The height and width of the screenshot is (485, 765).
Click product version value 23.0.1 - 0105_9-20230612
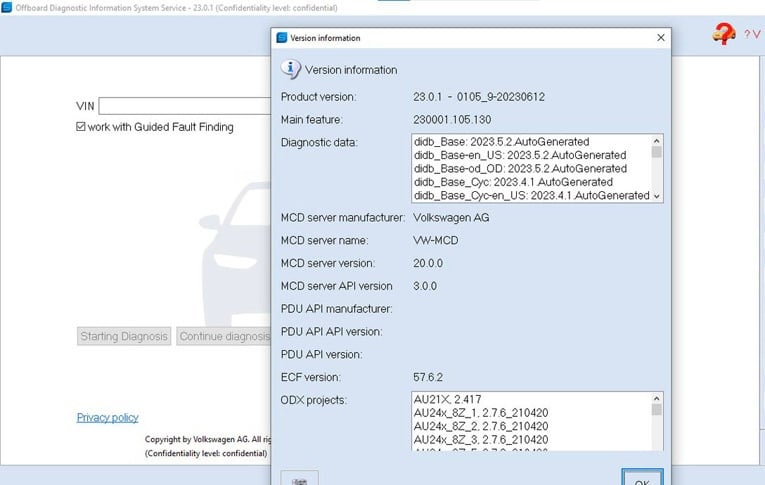tap(479, 97)
